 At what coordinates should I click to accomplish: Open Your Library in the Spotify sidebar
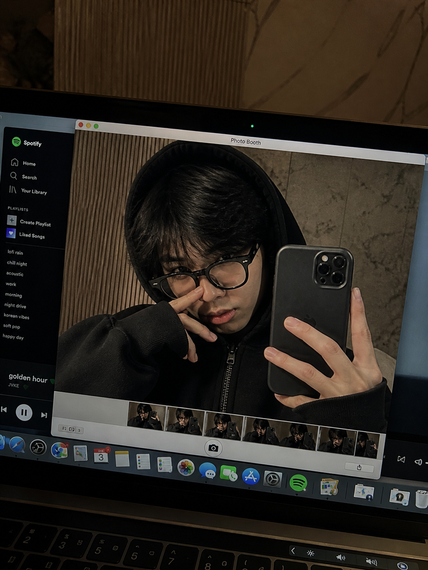tap(28, 190)
